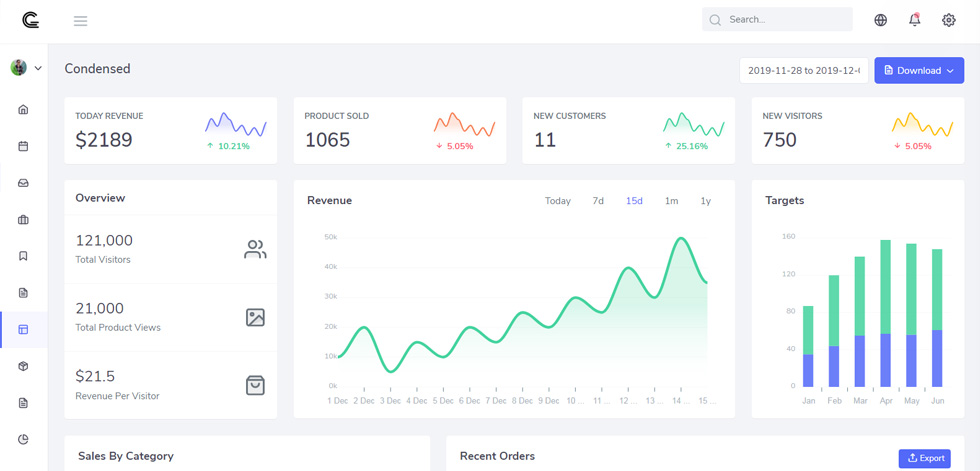Click into the Search field
The image size is (980, 471).
point(777,19)
